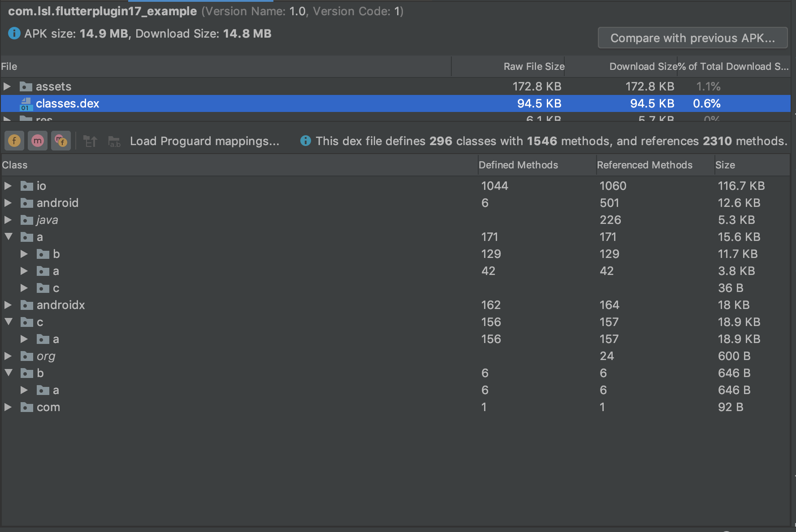
Task: Click the androidx package folder icon
Action: pyautogui.click(x=27, y=305)
